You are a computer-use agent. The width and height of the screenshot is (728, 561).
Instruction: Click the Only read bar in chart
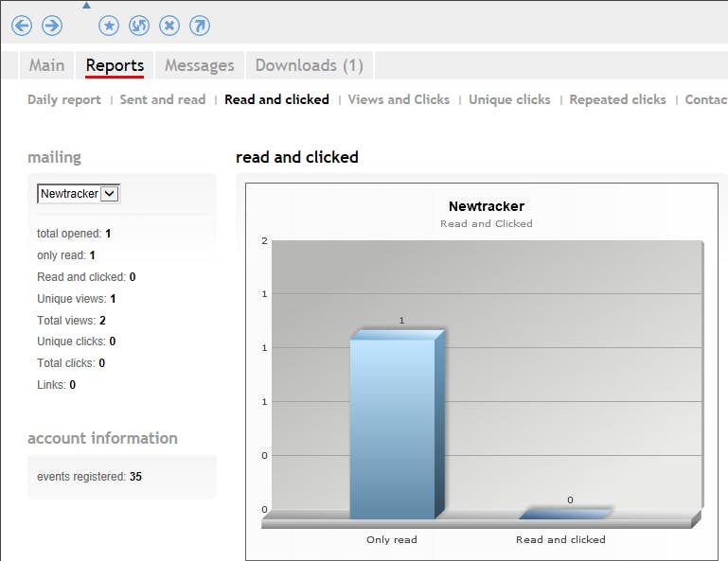tap(397, 424)
